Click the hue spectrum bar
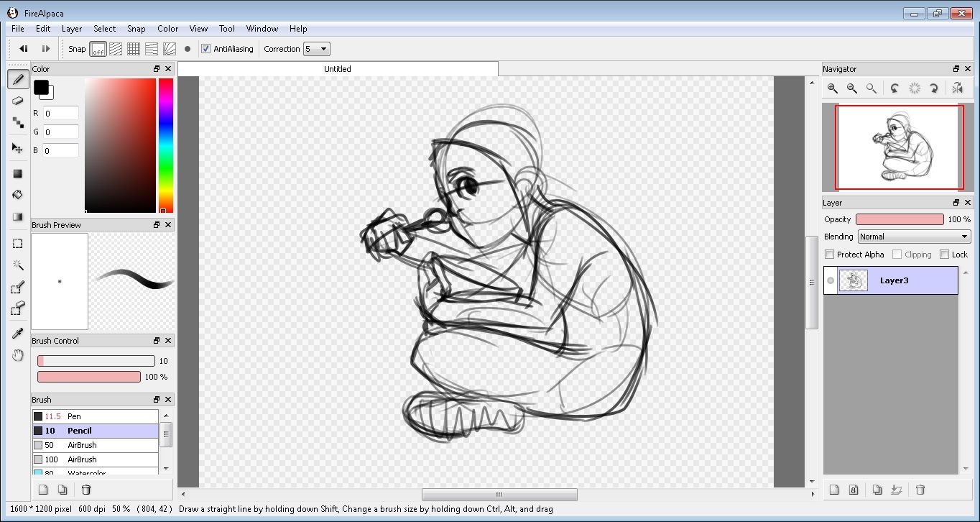 click(x=166, y=145)
